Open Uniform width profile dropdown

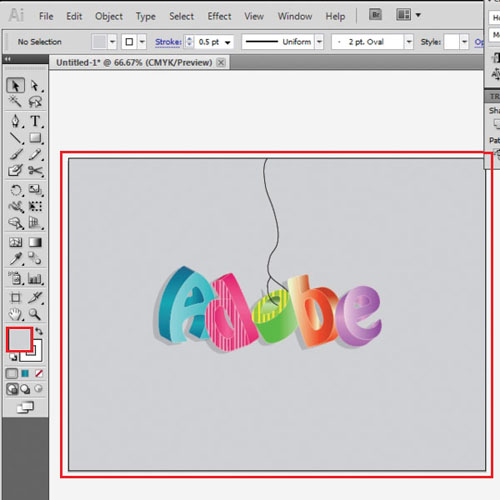319,42
